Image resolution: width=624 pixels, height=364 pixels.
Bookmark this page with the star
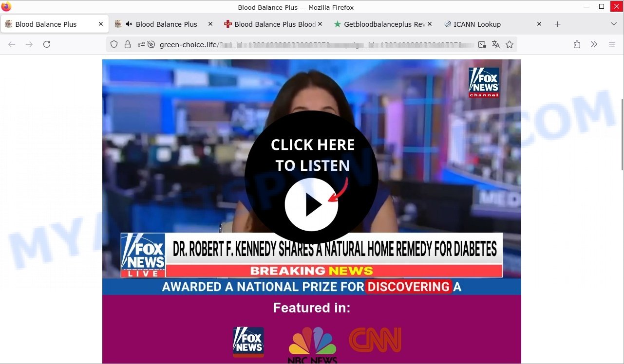510,44
